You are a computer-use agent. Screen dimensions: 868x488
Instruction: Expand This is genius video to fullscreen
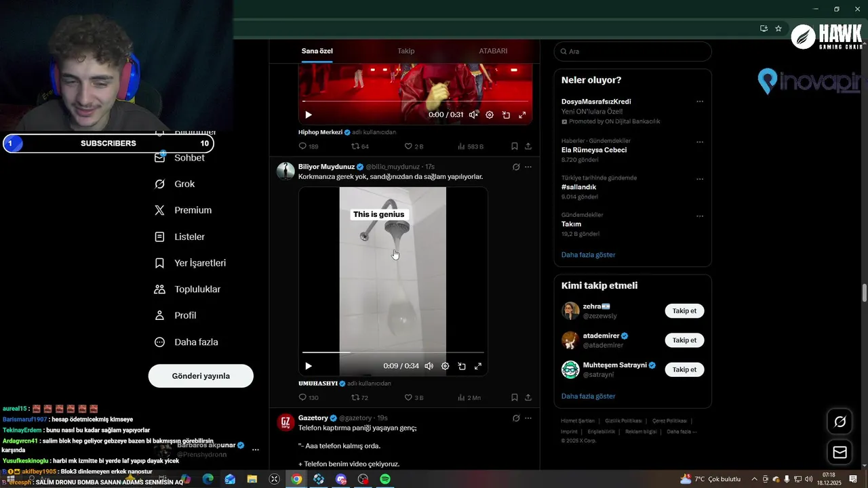[477, 366]
